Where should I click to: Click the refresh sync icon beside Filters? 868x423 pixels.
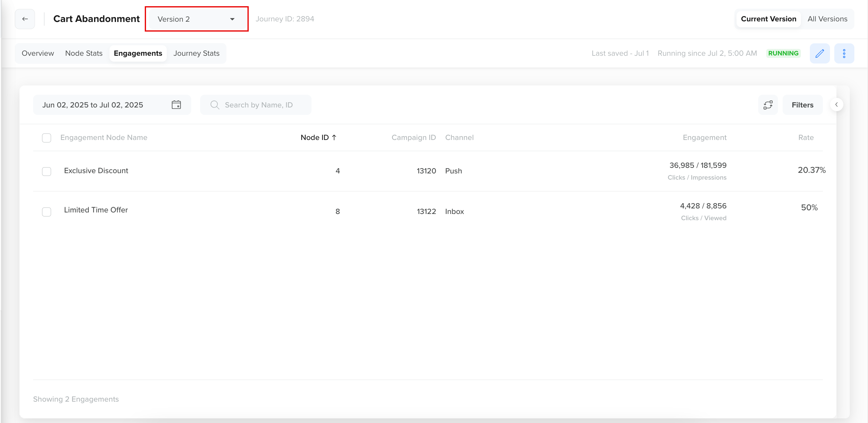(768, 105)
